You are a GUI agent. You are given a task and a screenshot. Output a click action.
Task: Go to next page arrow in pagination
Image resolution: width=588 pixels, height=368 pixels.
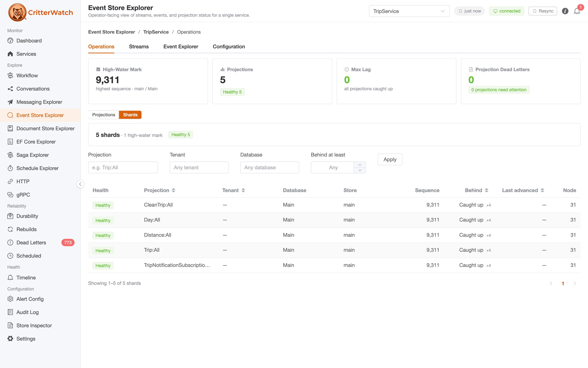tap(575, 283)
